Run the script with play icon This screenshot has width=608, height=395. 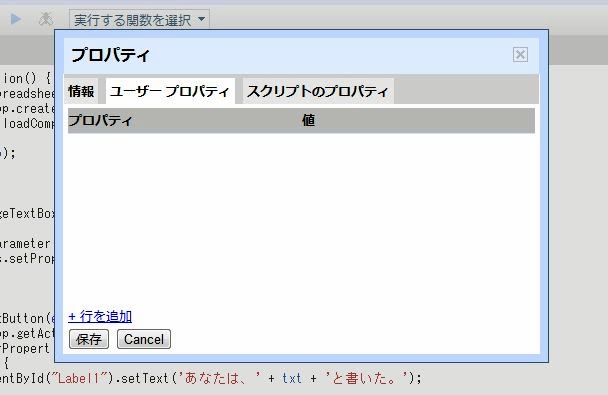pos(16,19)
